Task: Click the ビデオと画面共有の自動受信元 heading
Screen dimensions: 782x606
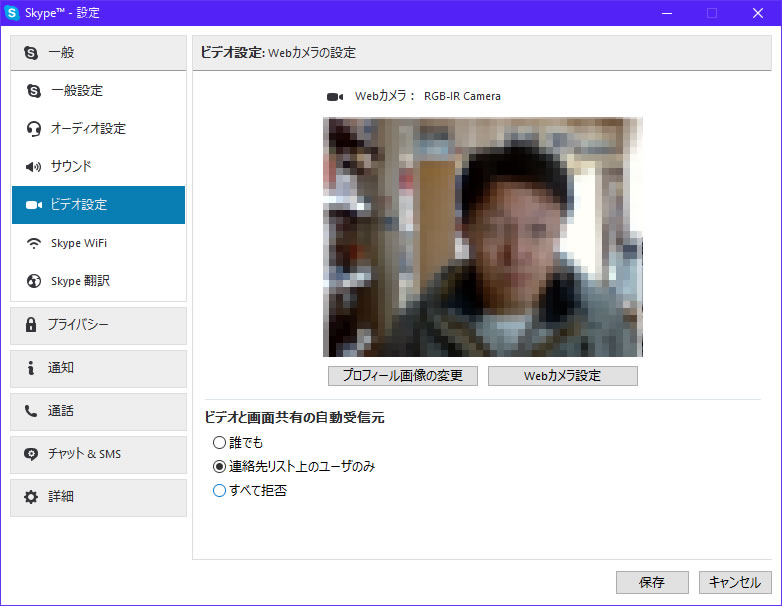Action: pos(294,417)
